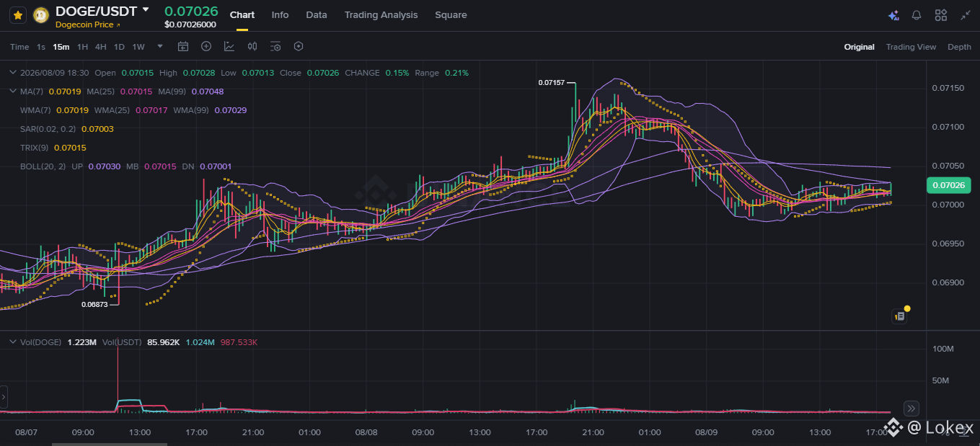The width and height of the screenshot is (980, 446).
Task: Open the yellow notes icon near price axis
Action: 900,315
